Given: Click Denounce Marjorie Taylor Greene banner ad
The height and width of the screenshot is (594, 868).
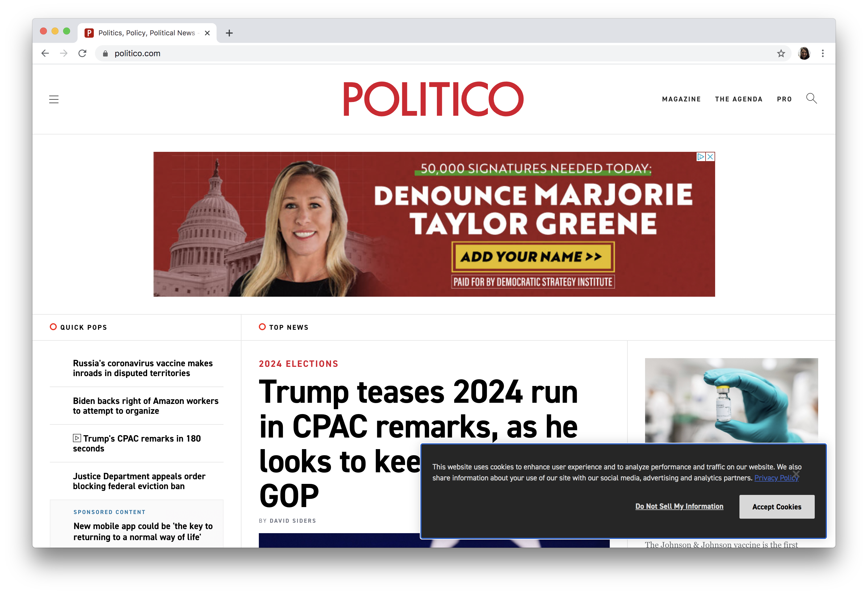Looking at the screenshot, I should [434, 224].
